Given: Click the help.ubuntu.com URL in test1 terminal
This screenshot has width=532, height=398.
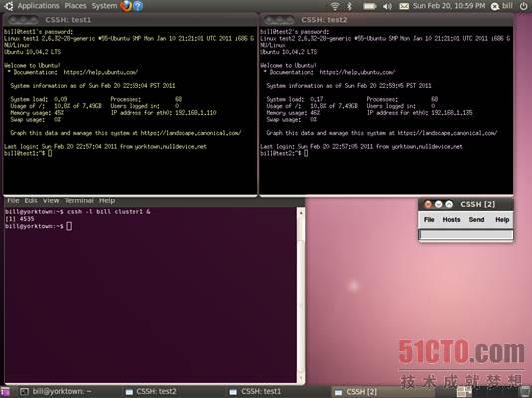Looking at the screenshot, I should 101,72.
